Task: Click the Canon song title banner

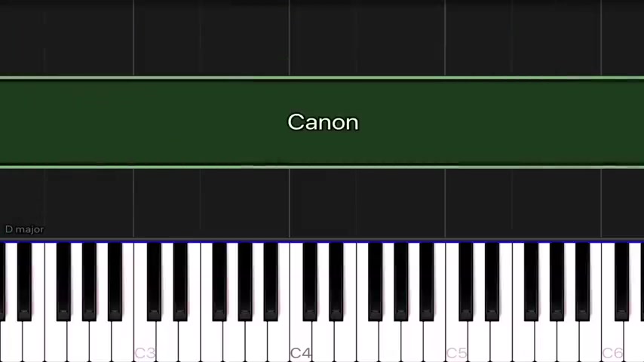Action: [322, 122]
